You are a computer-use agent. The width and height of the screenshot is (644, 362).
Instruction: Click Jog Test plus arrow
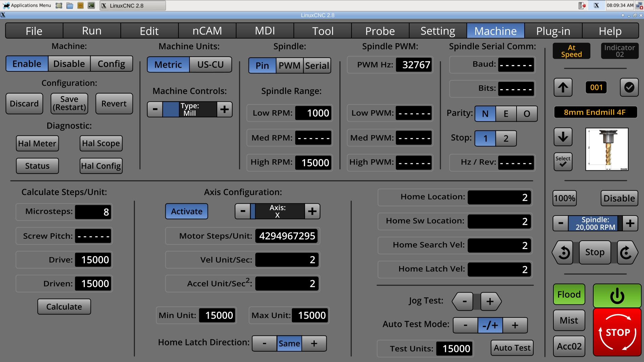tap(490, 301)
